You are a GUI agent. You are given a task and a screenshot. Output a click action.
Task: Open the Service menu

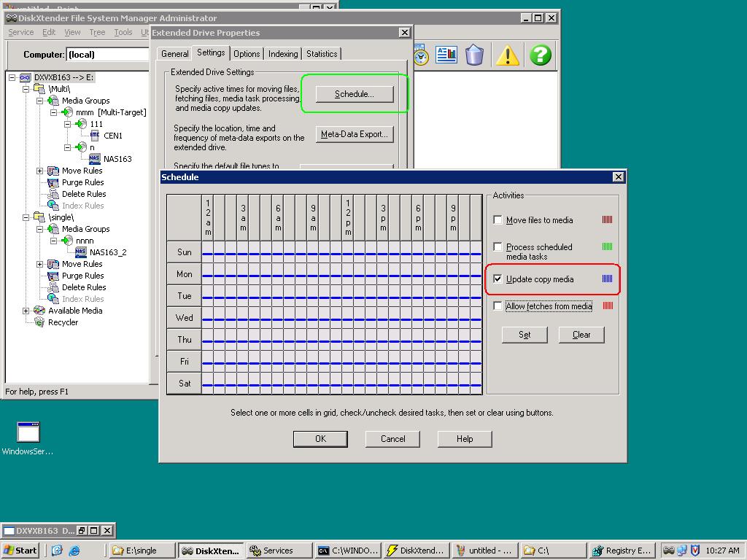click(21, 32)
